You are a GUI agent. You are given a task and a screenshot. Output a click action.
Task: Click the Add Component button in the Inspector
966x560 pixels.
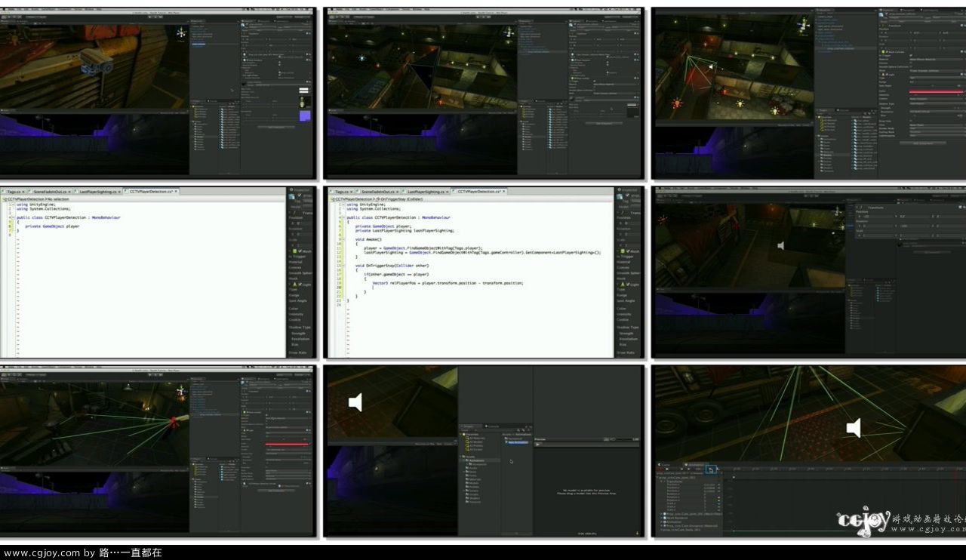(x=924, y=143)
